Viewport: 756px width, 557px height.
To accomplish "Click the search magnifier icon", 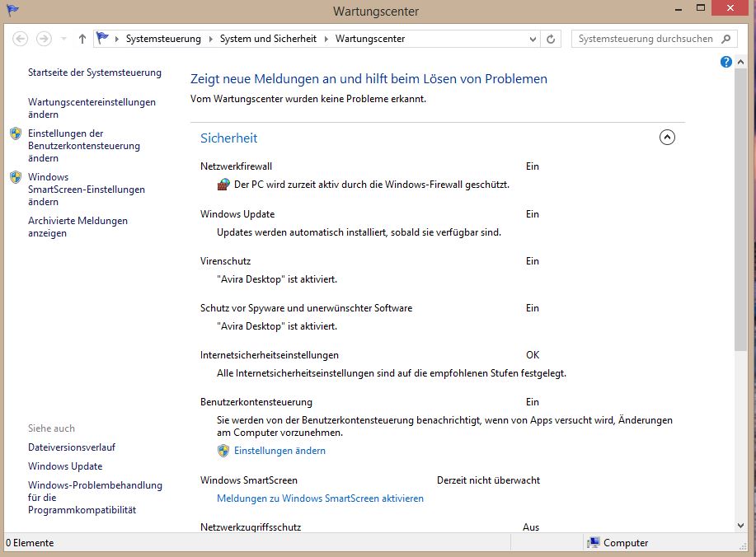I will click(726, 39).
